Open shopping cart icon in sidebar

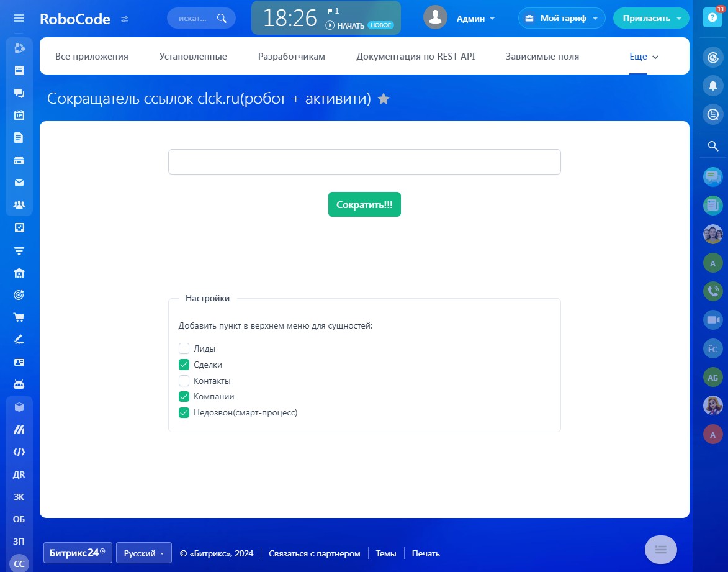click(19, 317)
